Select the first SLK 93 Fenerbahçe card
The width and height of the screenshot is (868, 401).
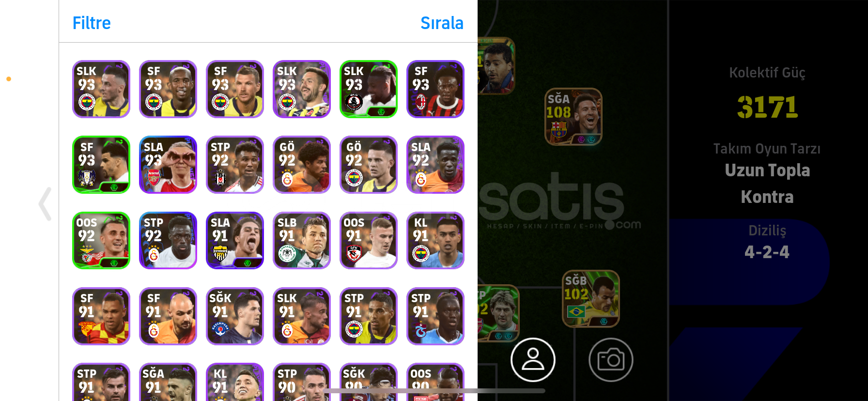101,89
